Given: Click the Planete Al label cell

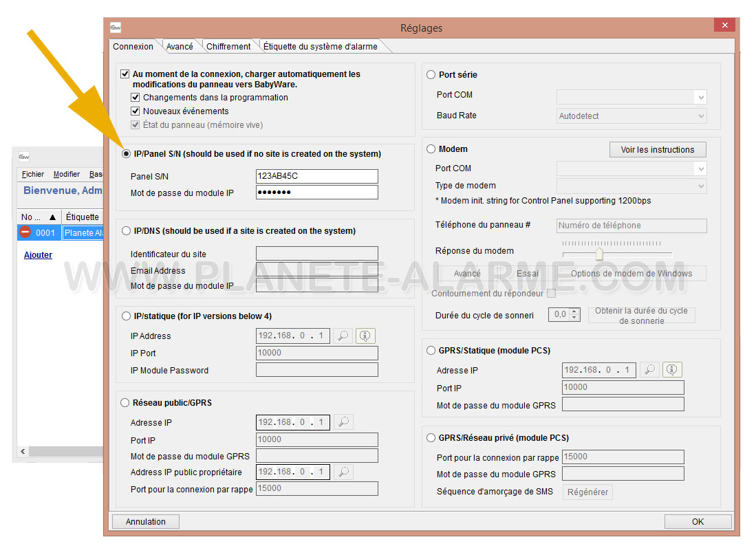Looking at the screenshot, I should 83,232.
